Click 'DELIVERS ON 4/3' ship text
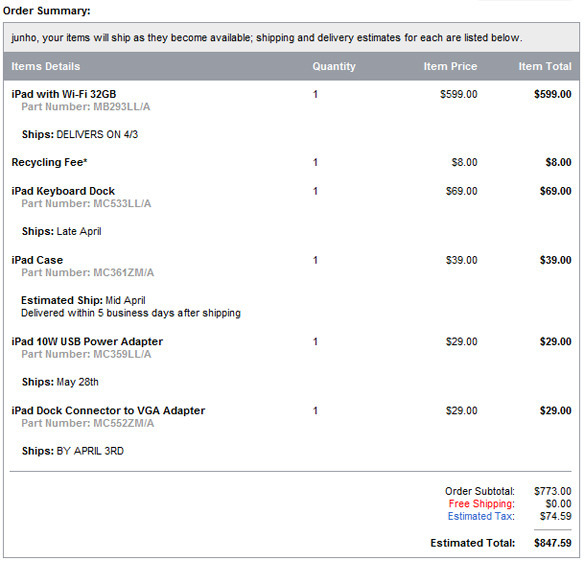The height and width of the screenshot is (561, 584). (97, 134)
